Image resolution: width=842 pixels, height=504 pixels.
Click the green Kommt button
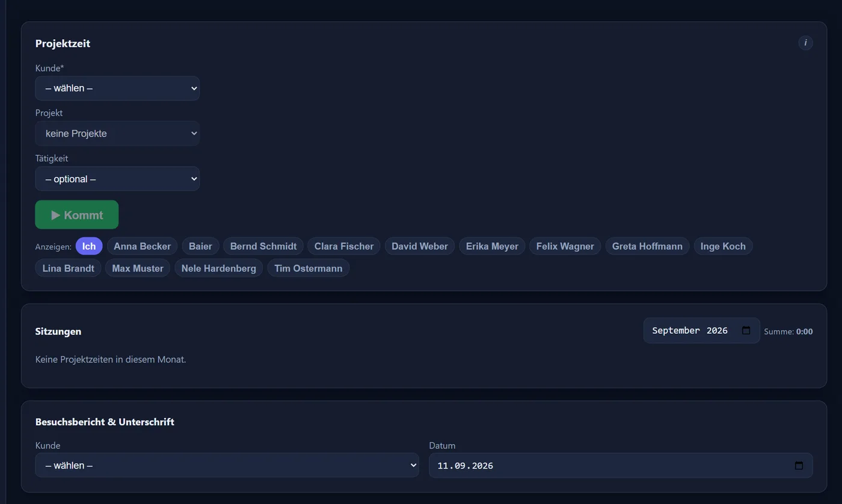click(x=77, y=215)
